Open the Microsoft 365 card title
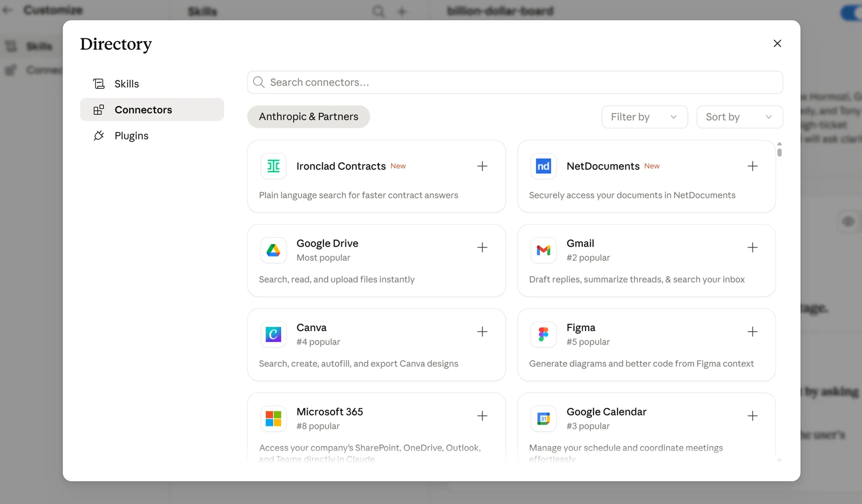Image resolution: width=862 pixels, height=504 pixels. pos(330,412)
